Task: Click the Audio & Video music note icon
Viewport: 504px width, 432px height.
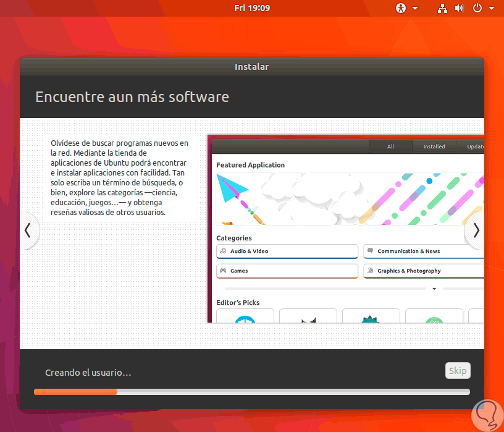Action: (223, 251)
